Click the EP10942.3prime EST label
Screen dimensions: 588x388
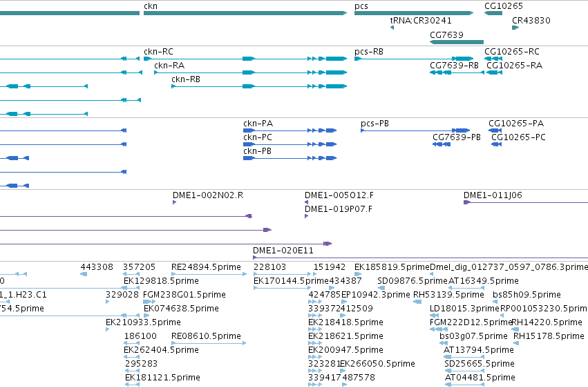tap(375, 295)
